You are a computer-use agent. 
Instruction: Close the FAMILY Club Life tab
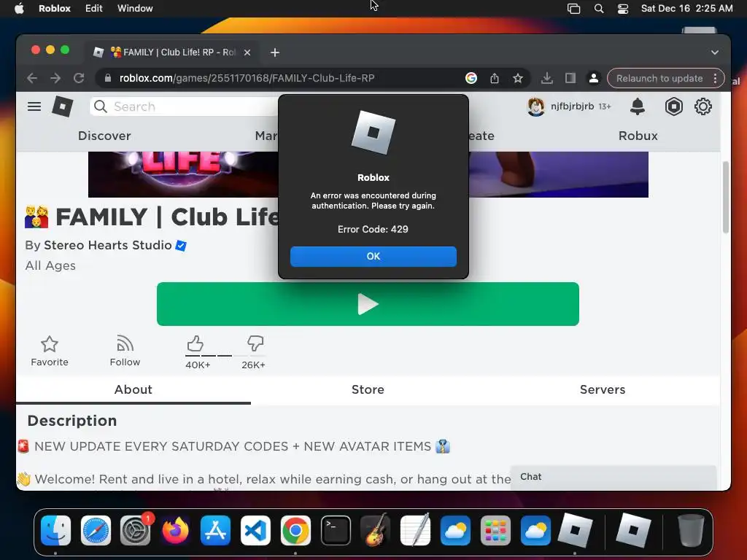(247, 52)
